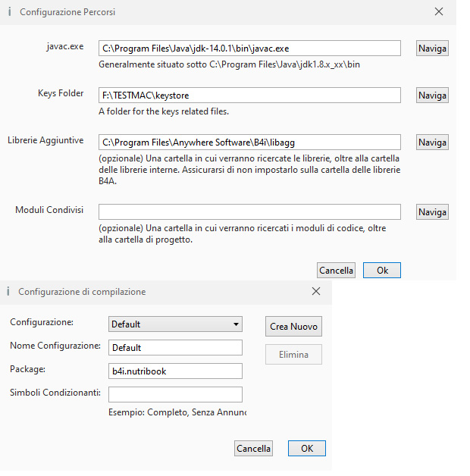Click Naviga next to the javac.exe path
This screenshot has width=470, height=476.
pyautogui.click(x=432, y=49)
